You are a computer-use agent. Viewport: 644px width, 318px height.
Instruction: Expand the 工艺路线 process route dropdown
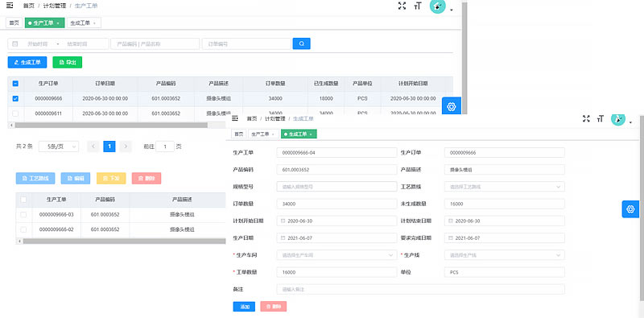[505, 187]
